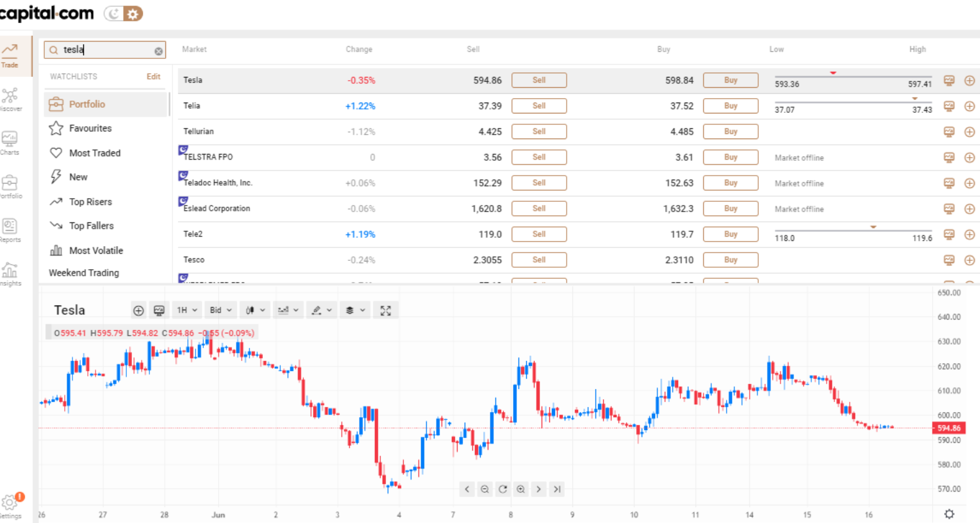Click the Telia low-high range slider
This screenshot has width=980, height=523.
coord(853,102)
